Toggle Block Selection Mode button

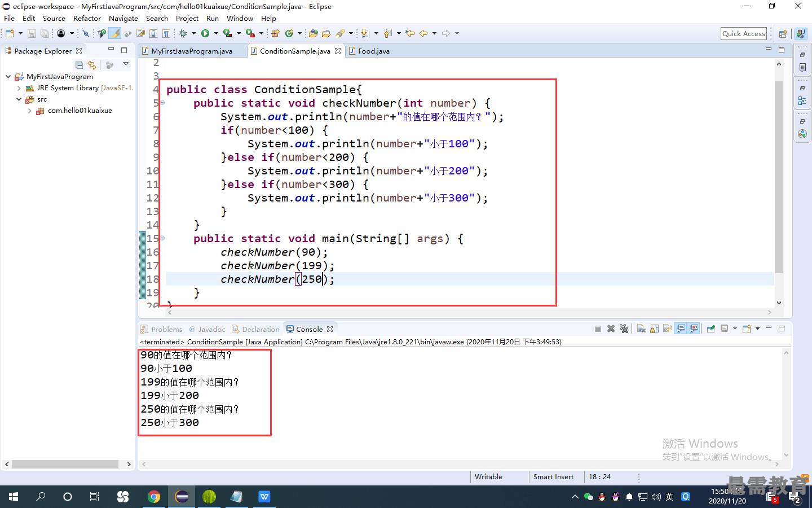click(153, 33)
